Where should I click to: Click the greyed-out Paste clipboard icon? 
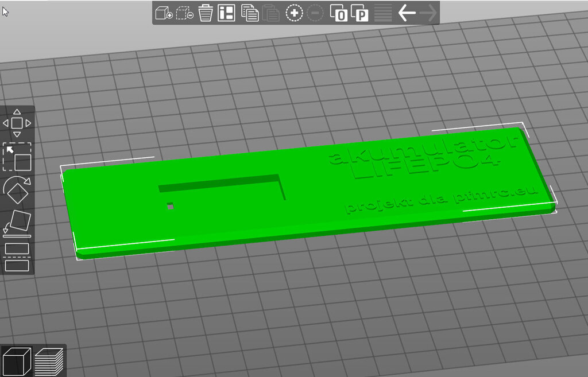[x=271, y=13]
